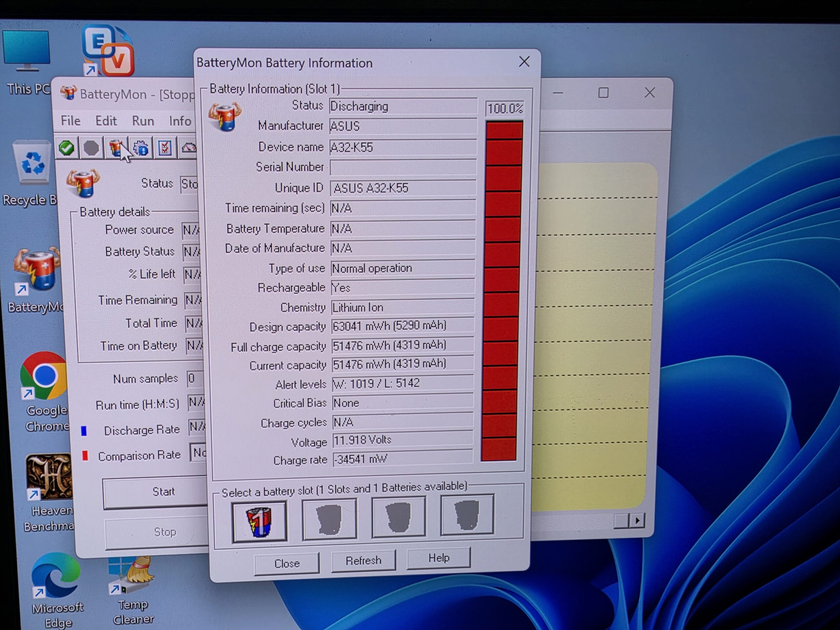Screen dimensions: 840x630
Task: Click the checklist toolbar icon in BatteryMon
Action: [x=165, y=147]
